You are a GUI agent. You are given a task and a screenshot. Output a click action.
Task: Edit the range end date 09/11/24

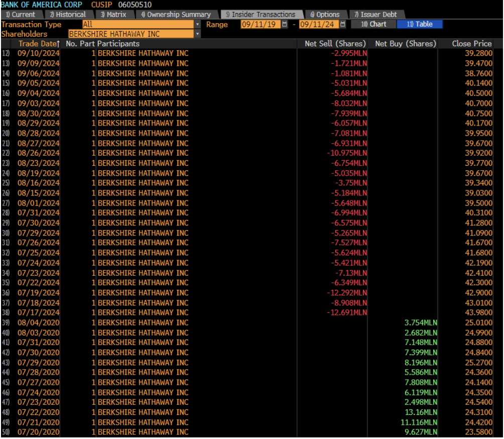319,25
